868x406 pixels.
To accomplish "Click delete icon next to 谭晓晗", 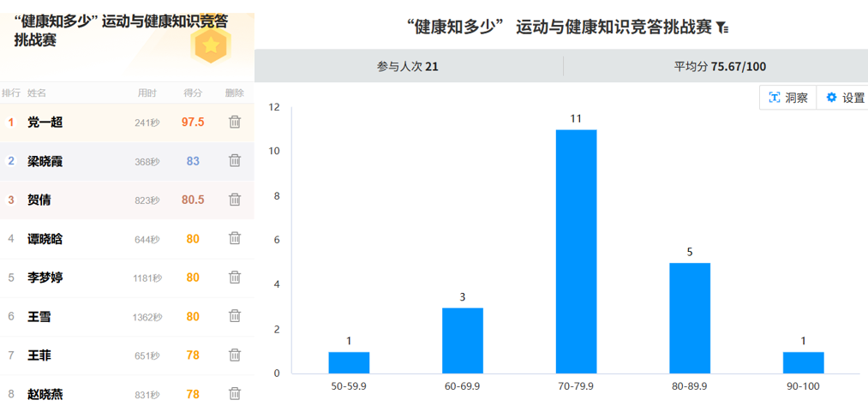I will pos(234,238).
